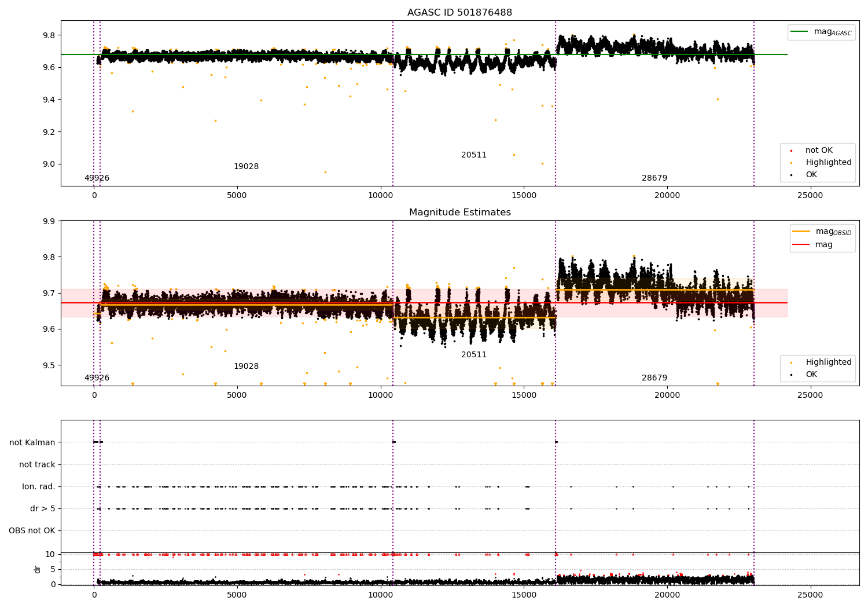Select "not OK" legend entry in top plot
Screen dimensions: 868x608
tap(819, 151)
